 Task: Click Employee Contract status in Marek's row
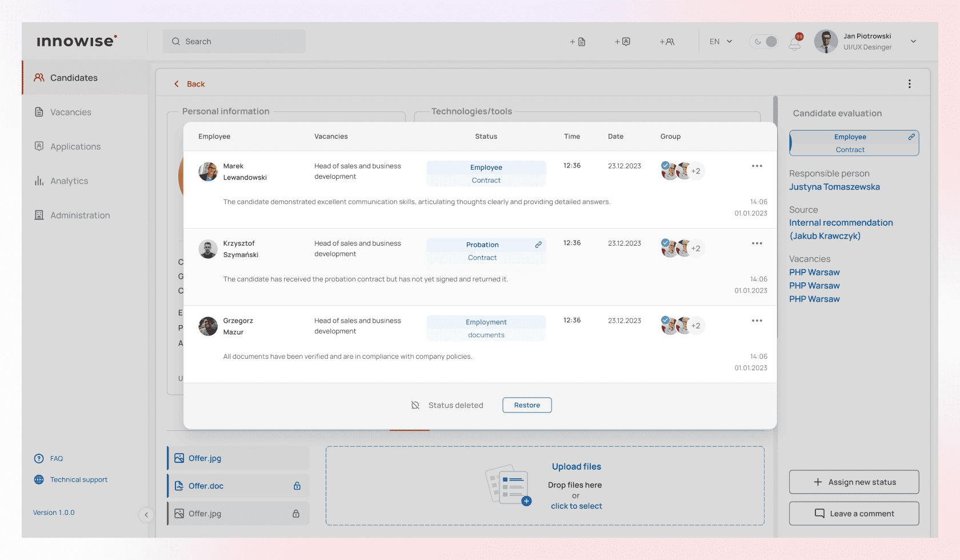486,174
